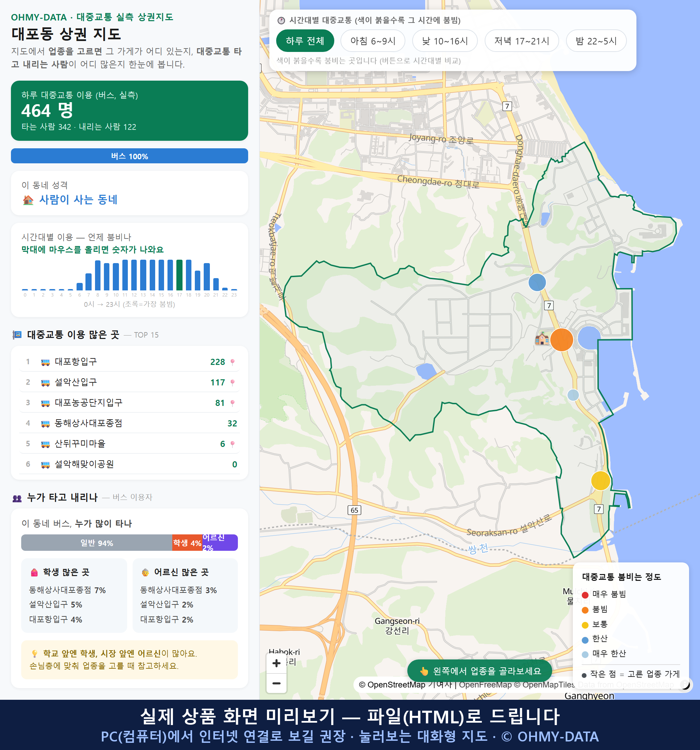Open the OpenStreetMap attribution link
The width and height of the screenshot is (700, 750).
coord(392,685)
